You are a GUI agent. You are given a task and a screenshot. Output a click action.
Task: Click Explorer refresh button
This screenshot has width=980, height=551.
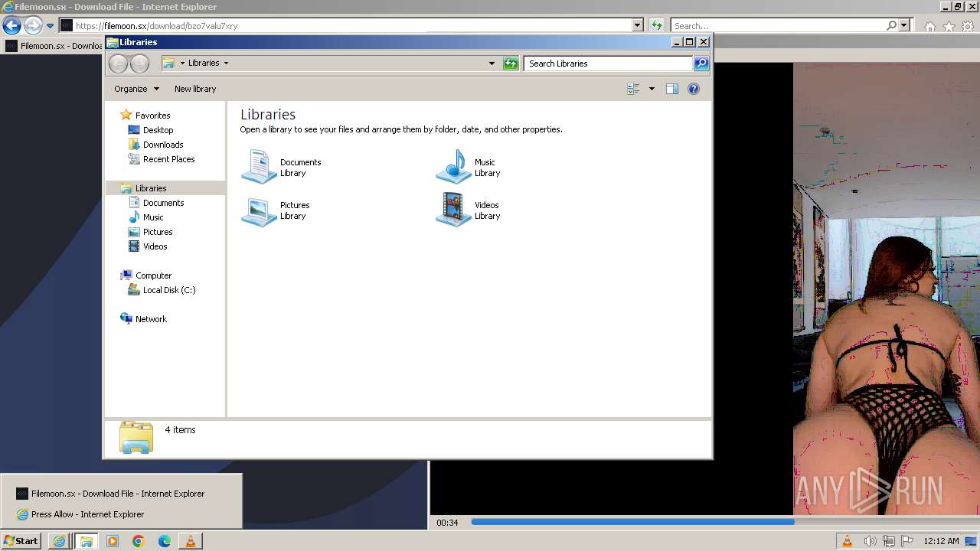pos(511,64)
